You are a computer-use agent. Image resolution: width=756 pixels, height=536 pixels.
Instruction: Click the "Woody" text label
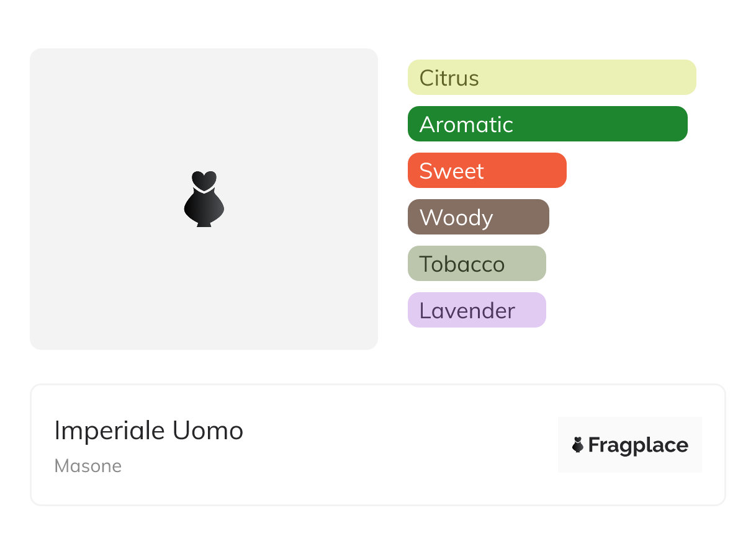click(456, 218)
